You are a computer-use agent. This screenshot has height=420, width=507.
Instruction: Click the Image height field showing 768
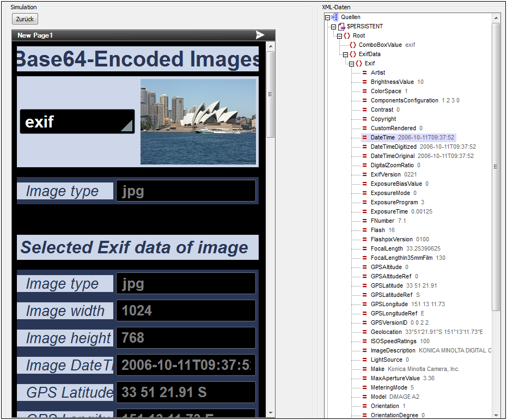[186, 338]
